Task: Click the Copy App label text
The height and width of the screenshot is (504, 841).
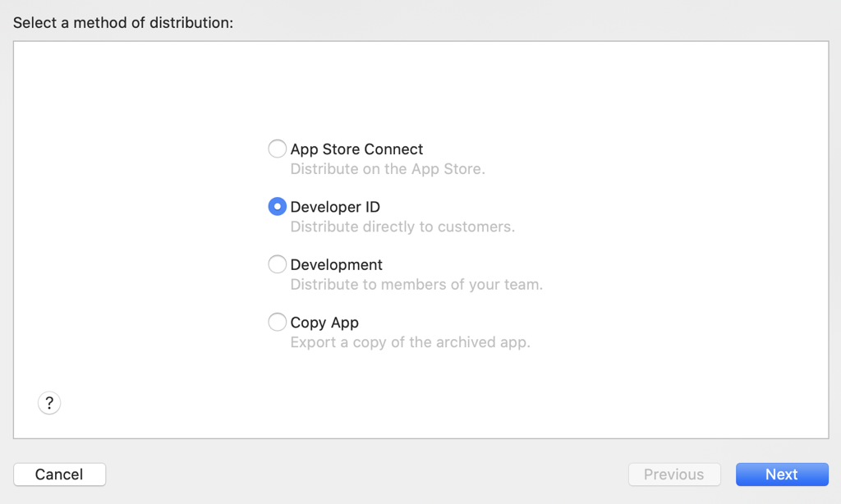Action: tap(325, 322)
